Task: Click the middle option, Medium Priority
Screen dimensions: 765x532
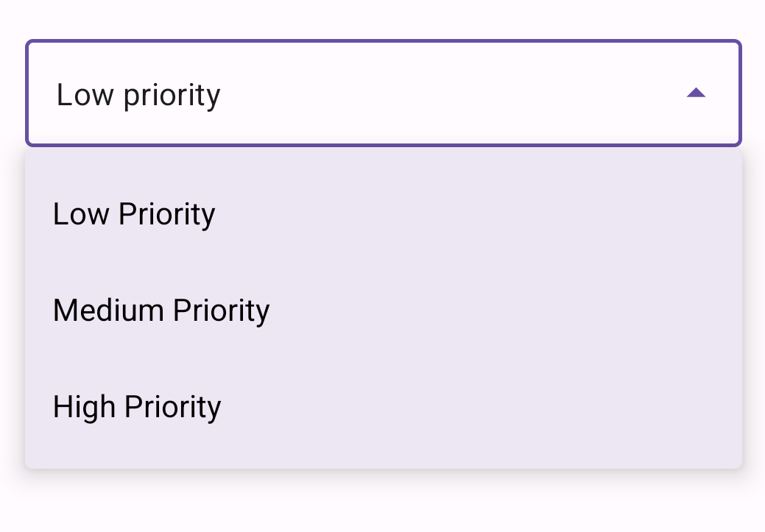Action: click(384, 310)
